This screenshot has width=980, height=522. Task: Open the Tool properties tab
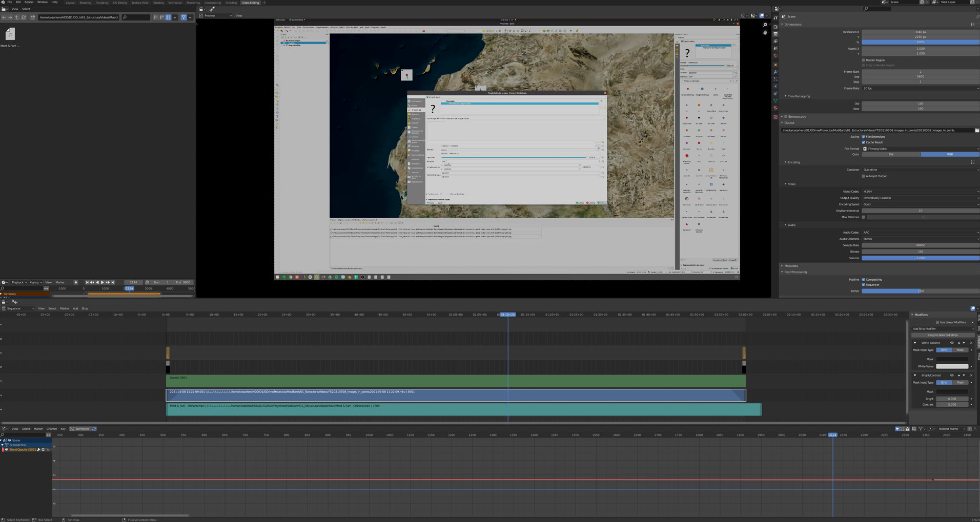[775, 17]
